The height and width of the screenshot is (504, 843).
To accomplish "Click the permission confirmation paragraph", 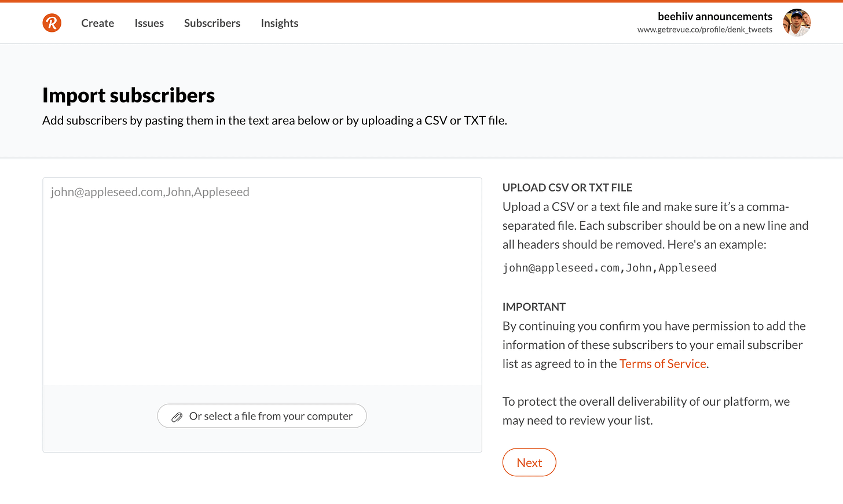I will 654,345.
